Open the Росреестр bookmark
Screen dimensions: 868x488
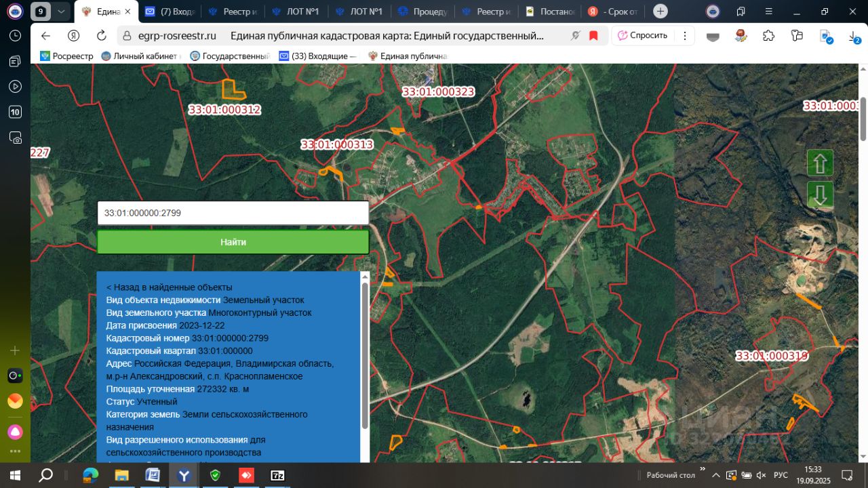point(66,56)
